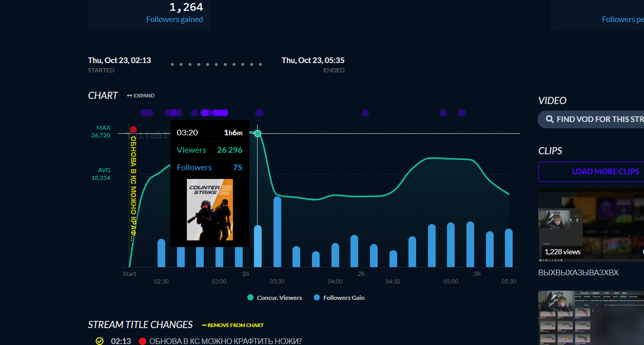
Task: Click the search icon in the FIND VOD button
Action: click(x=551, y=119)
